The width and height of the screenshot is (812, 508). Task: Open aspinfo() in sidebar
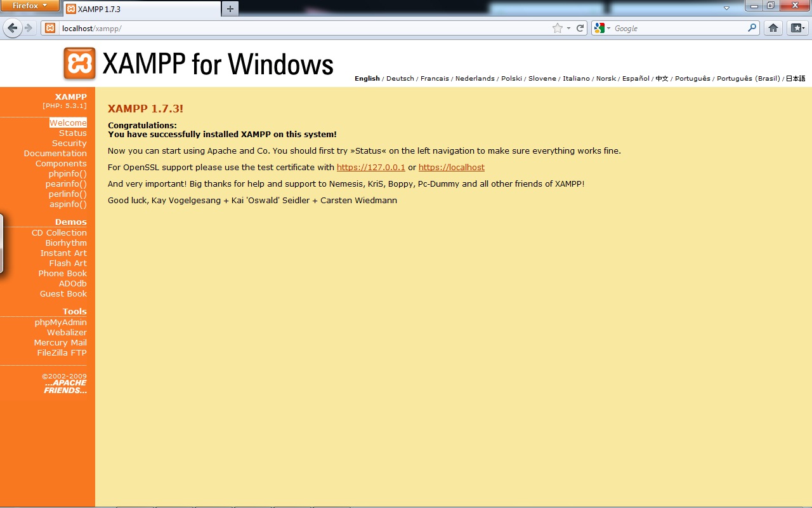[x=69, y=204]
